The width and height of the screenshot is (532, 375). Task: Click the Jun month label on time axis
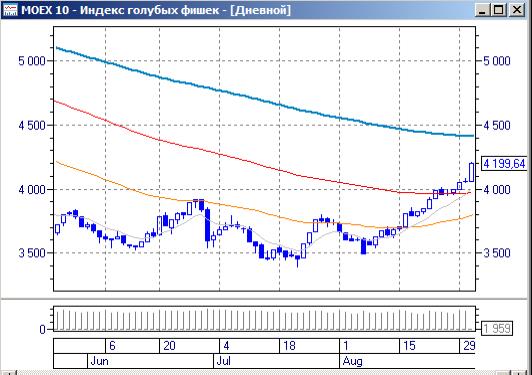[x=99, y=361]
